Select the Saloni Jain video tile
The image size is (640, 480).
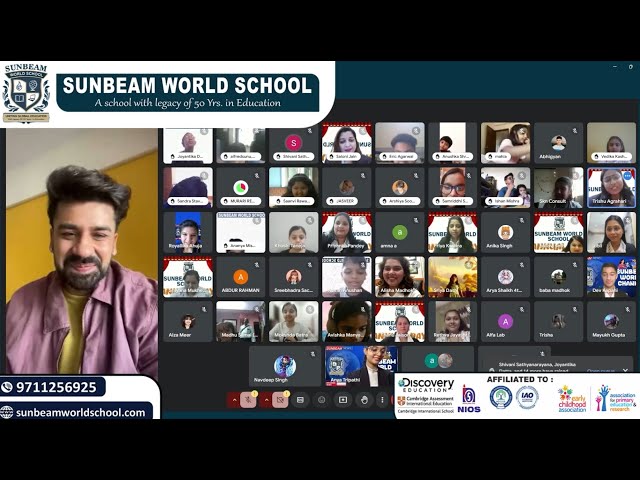pos(347,143)
